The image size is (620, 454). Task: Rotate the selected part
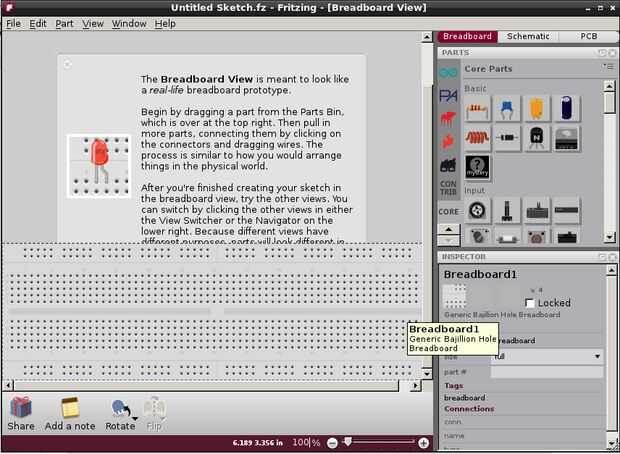[120, 409]
